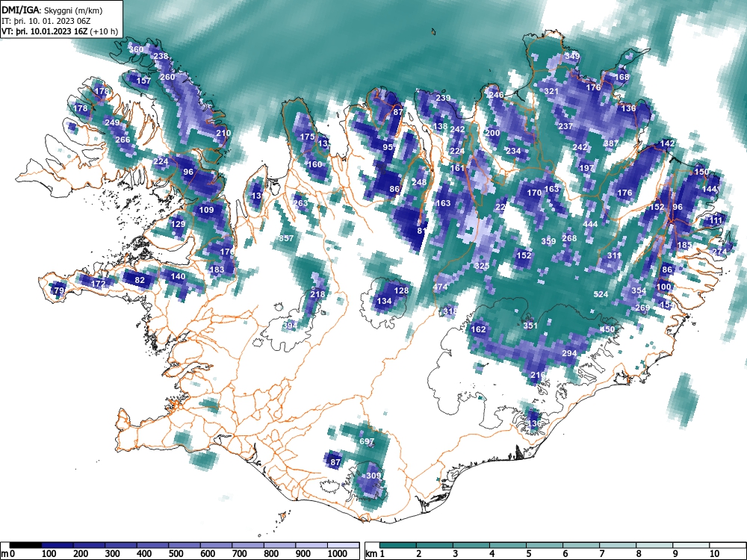Click the map value 129
The width and height of the screenshot is (747, 560).
click(x=178, y=224)
